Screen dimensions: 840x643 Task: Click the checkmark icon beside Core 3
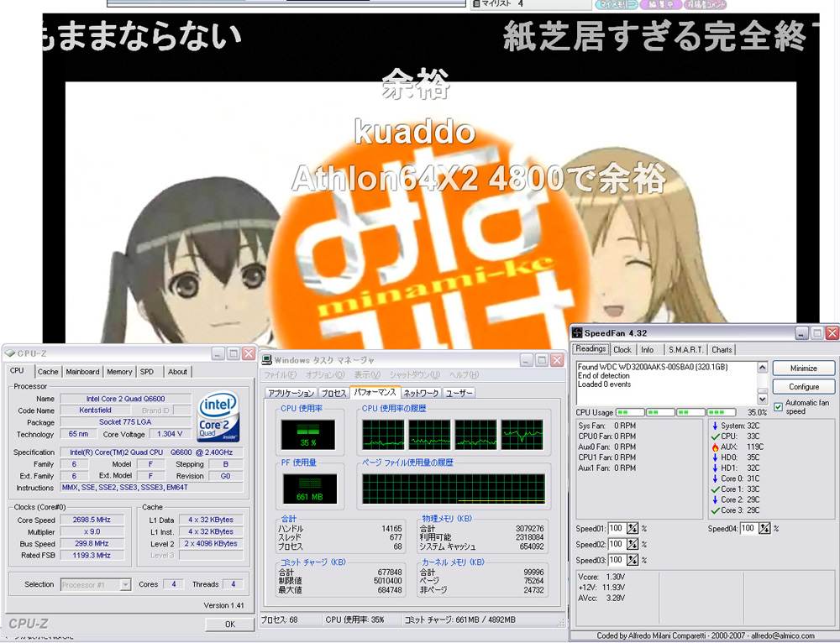click(715, 510)
